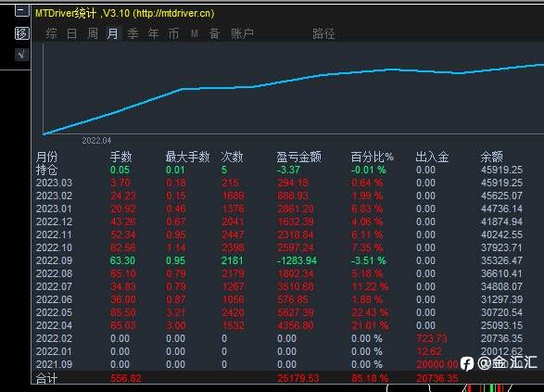Viewport: 544px width, 392px height.
Task: Click the 2181 trade count cell
Action: tap(233, 260)
